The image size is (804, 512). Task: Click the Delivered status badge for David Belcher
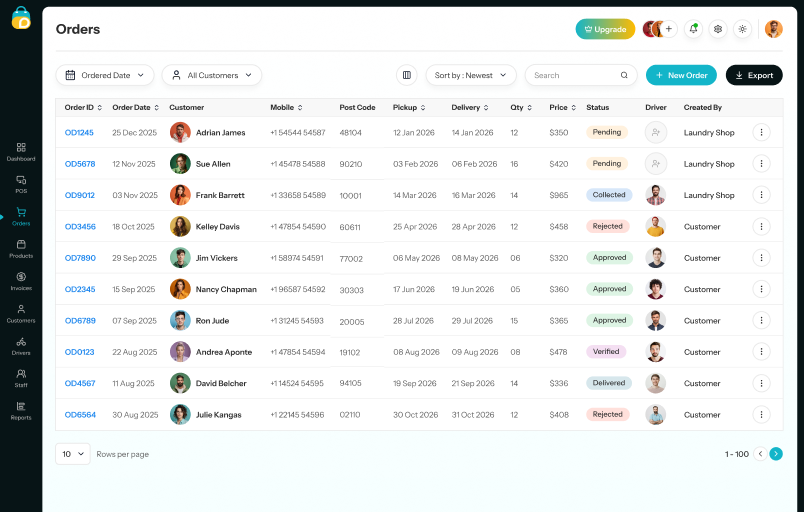[x=609, y=383]
